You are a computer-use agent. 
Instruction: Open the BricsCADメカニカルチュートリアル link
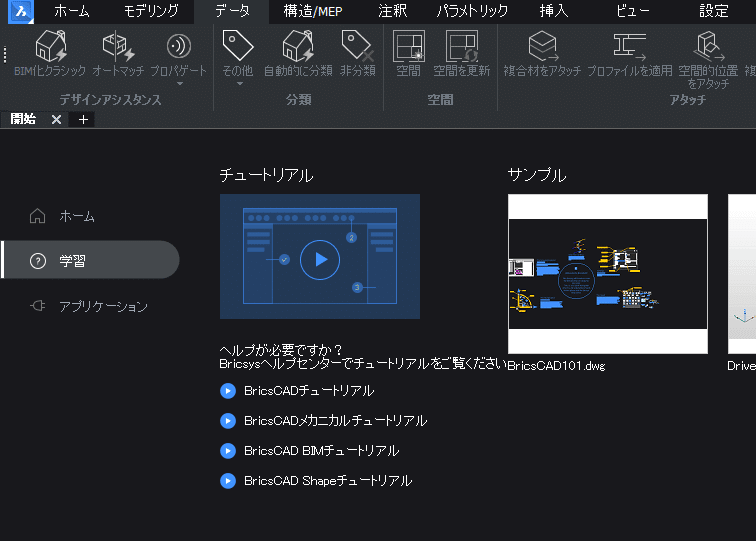(x=324, y=420)
